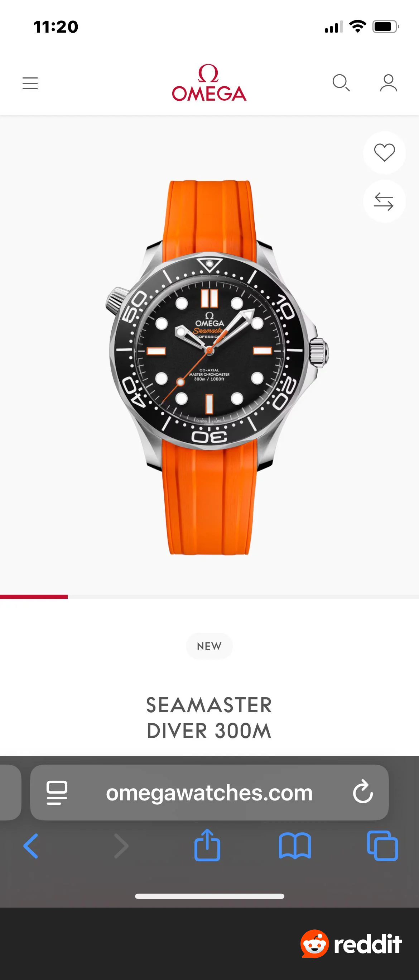Tap the orange strap watch image

click(x=217, y=367)
